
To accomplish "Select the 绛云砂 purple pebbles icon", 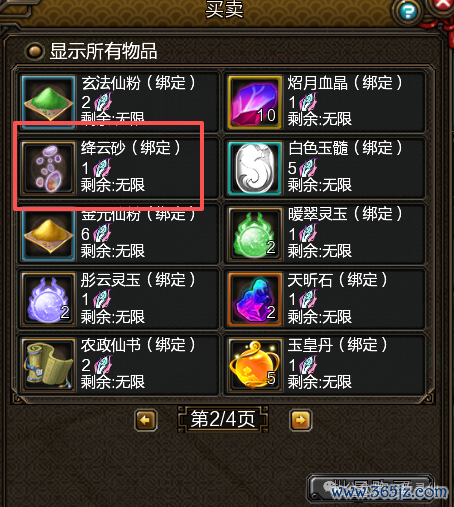I will pos(49,168).
